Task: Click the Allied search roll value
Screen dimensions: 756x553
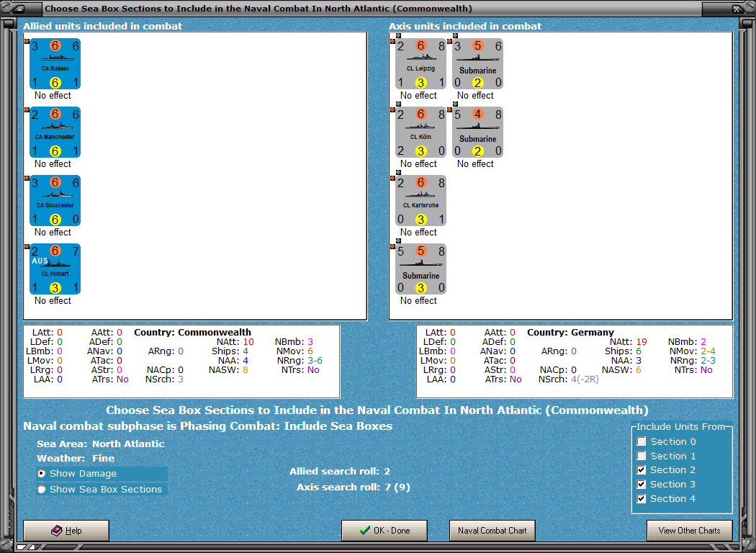Action: 387,471
